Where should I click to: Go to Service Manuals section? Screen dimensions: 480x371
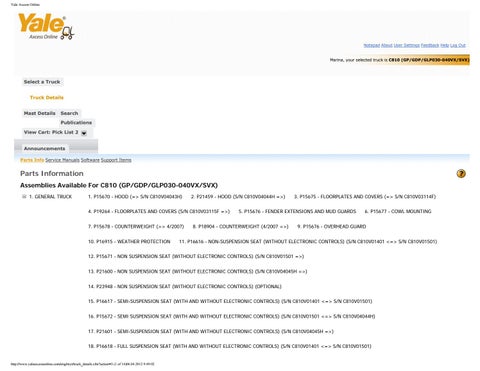(x=62, y=160)
